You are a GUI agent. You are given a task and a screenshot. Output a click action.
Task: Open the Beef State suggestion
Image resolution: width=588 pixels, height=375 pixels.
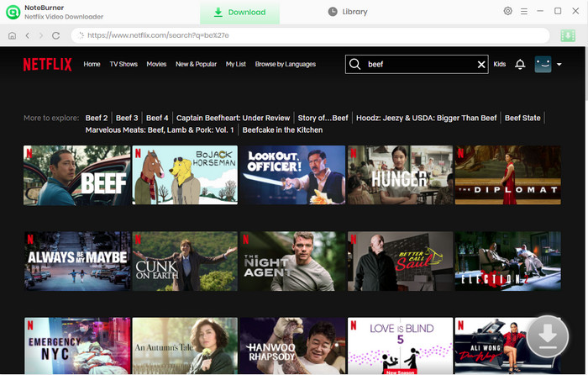tap(522, 118)
